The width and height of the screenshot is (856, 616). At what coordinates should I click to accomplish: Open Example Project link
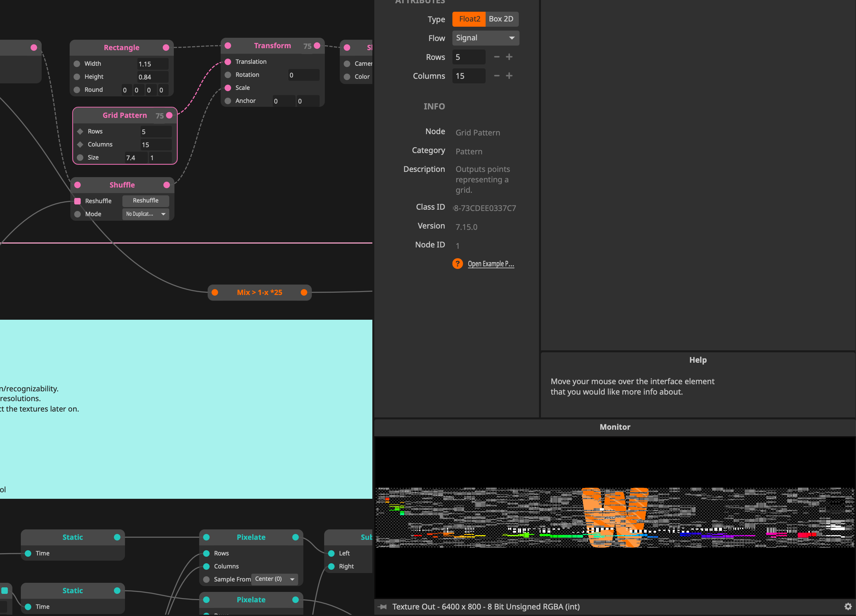pos(490,264)
